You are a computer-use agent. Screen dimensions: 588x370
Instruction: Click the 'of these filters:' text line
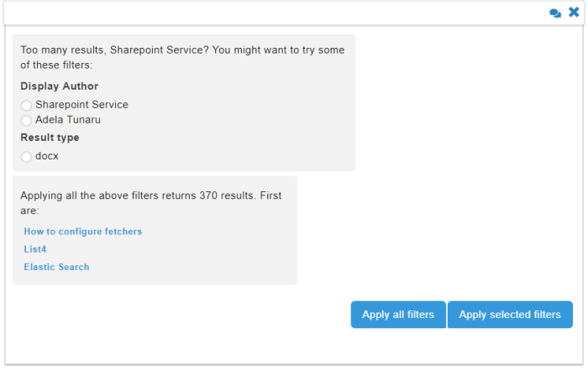tap(56, 65)
